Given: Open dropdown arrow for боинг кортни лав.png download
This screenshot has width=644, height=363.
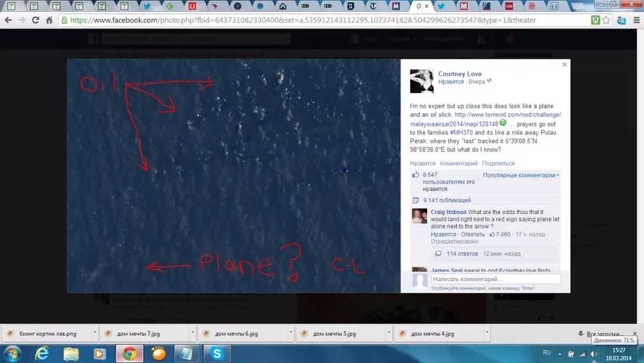Looking at the screenshot, I should coord(95,333).
